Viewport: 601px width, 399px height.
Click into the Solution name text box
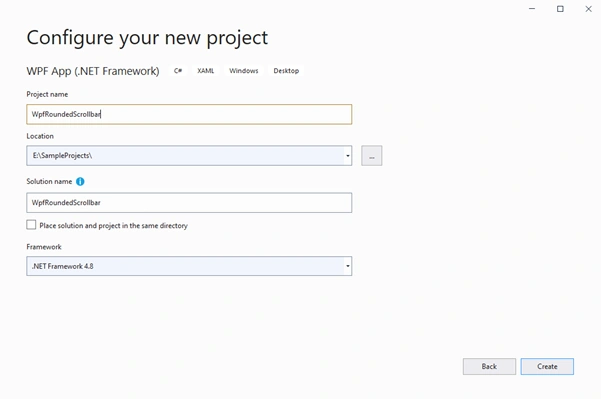(189, 203)
